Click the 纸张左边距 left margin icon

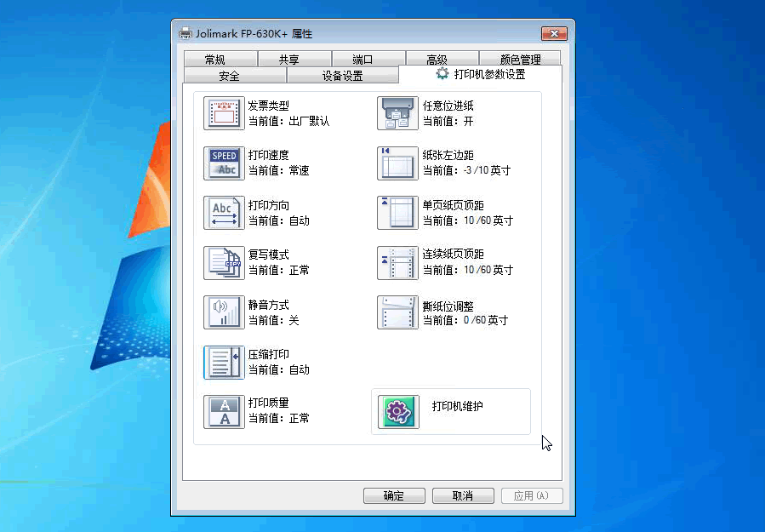[x=397, y=163]
